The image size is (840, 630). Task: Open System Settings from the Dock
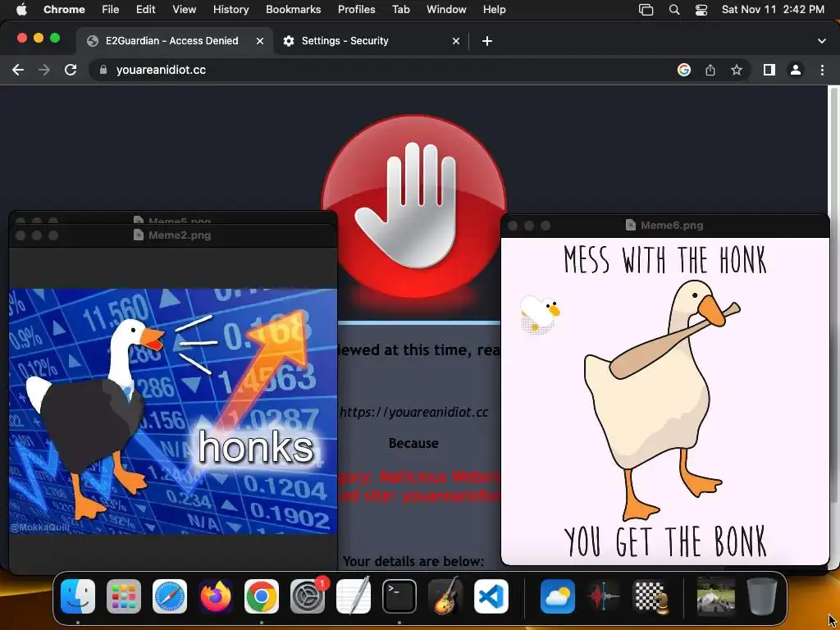click(308, 596)
